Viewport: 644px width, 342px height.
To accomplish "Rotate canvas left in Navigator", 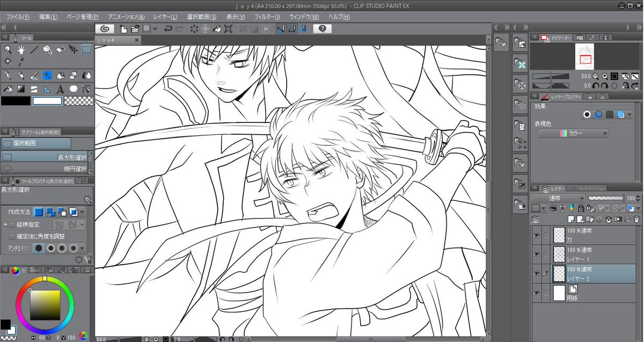I will point(596,86).
